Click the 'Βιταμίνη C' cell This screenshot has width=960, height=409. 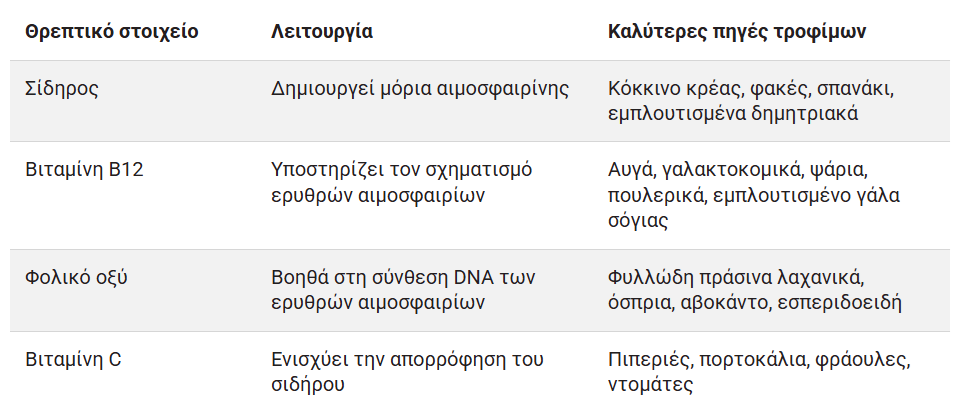tap(73, 358)
